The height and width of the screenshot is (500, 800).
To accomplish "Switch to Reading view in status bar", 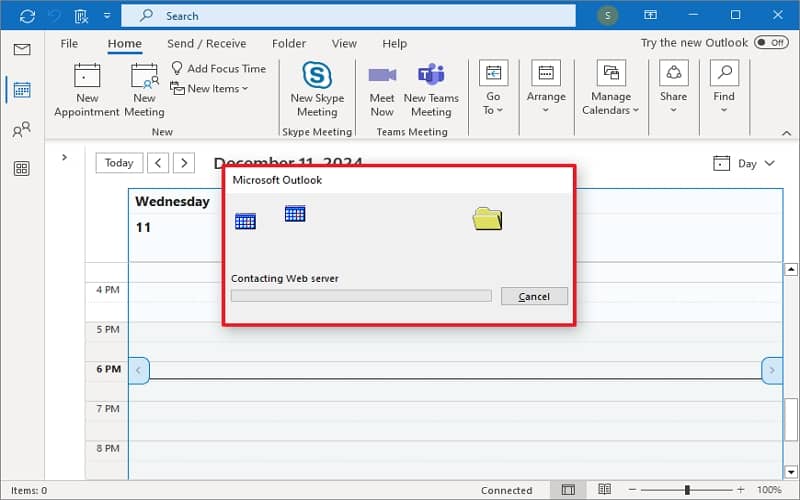I will 604,490.
